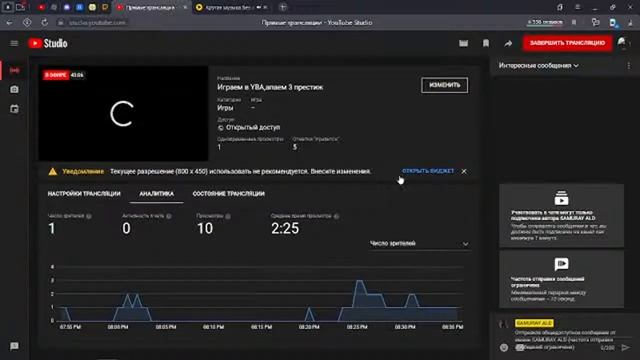Click info icon beside chat activity metric
Screen dimensions: 640x360
click(169, 216)
